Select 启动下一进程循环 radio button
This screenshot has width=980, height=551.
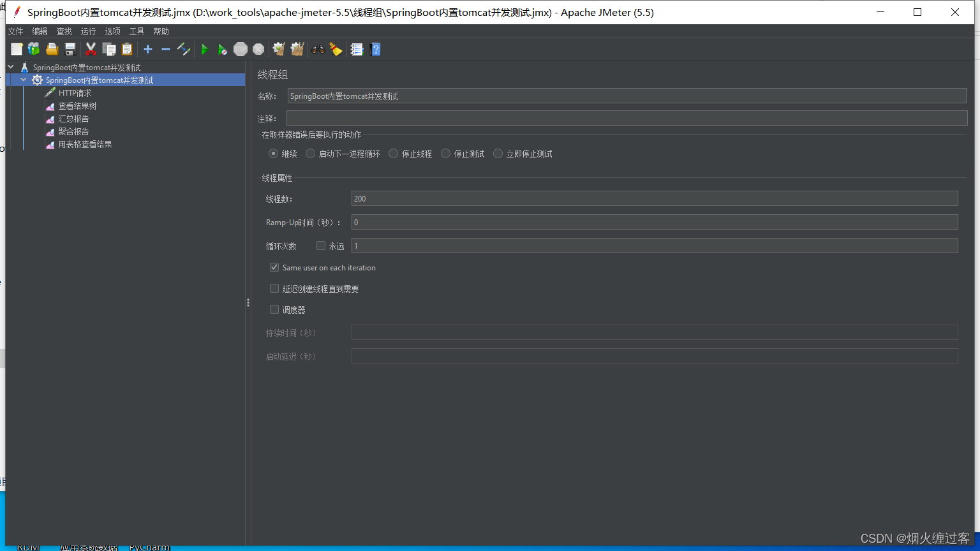(x=311, y=154)
